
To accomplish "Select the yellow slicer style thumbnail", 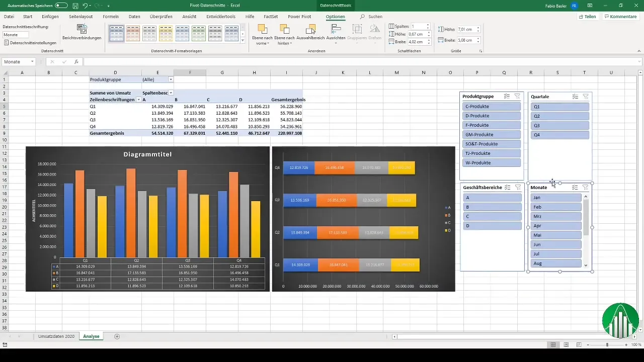I will coord(166,33).
